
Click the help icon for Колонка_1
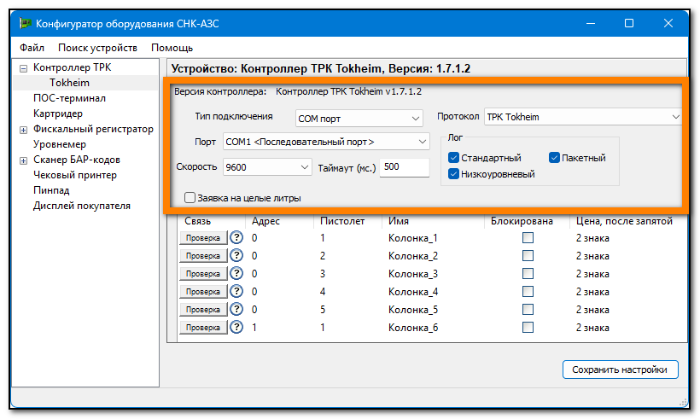236,237
